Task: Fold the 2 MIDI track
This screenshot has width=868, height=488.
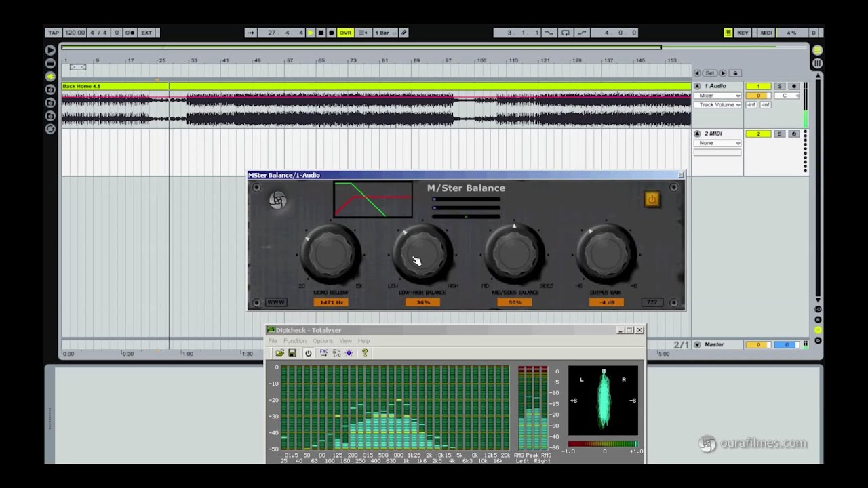Action: 697,134
